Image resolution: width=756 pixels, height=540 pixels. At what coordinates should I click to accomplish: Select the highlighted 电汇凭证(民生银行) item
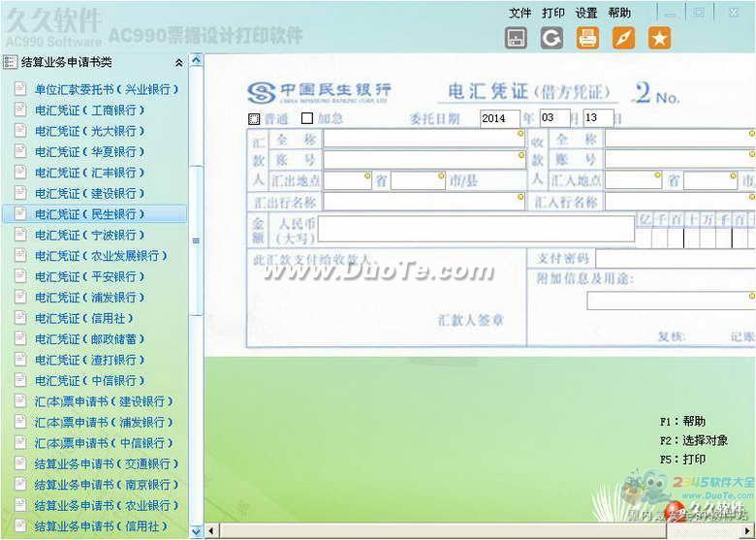click(94, 213)
